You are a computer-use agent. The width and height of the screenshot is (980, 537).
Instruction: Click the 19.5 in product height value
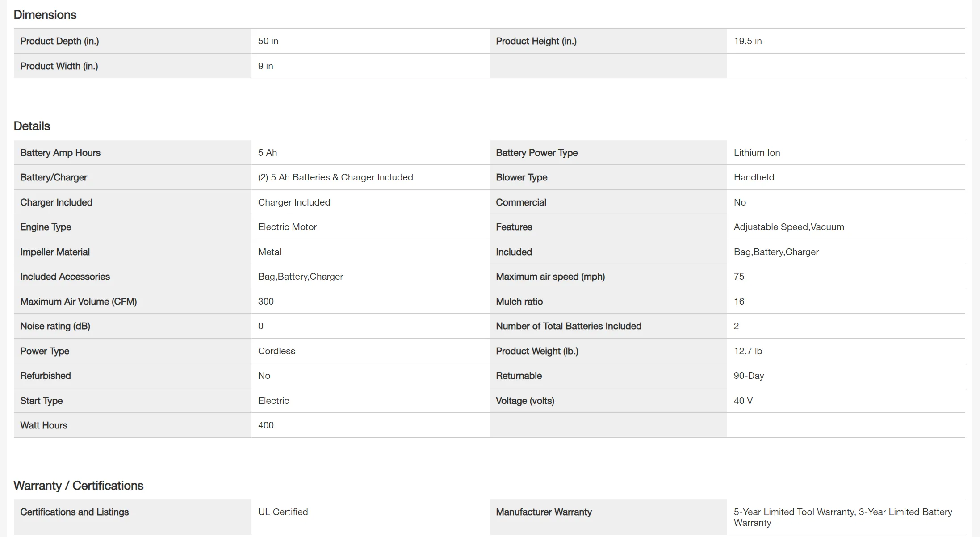coord(747,41)
